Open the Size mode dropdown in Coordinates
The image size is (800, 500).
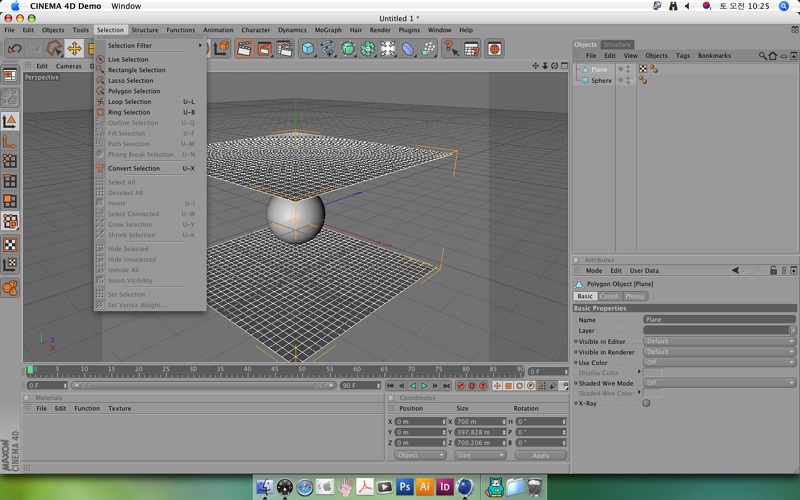pos(480,455)
